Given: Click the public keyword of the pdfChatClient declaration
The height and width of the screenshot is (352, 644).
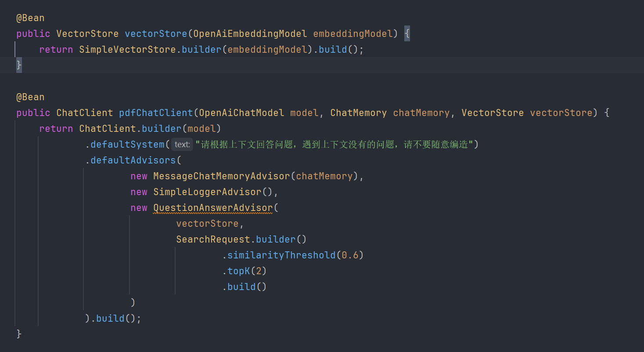Looking at the screenshot, I should (x=33, y=113).
